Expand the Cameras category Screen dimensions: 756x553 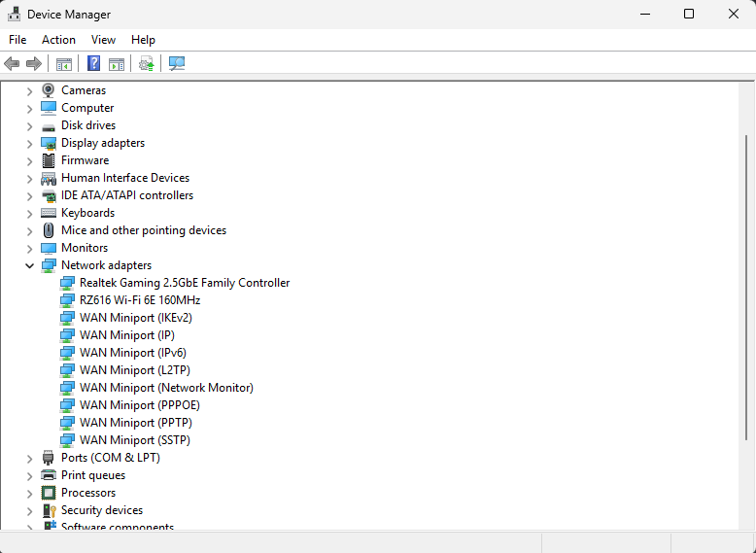coord(29,90)
